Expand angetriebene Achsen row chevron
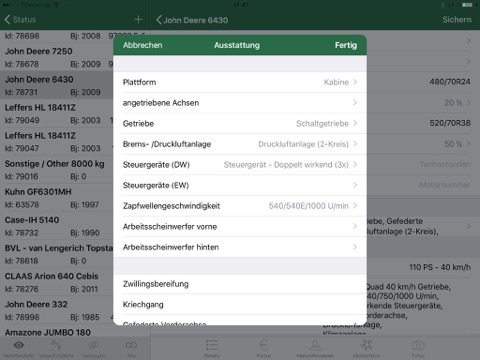The width and height of the screenshot is (480, 360). click(355, 103)
